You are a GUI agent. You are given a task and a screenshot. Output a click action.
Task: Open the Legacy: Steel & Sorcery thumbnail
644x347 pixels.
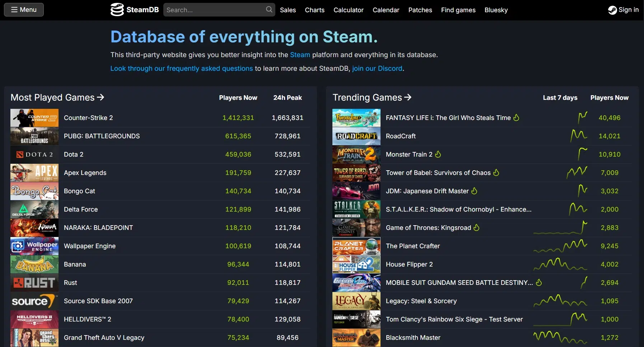click(356, 301)
